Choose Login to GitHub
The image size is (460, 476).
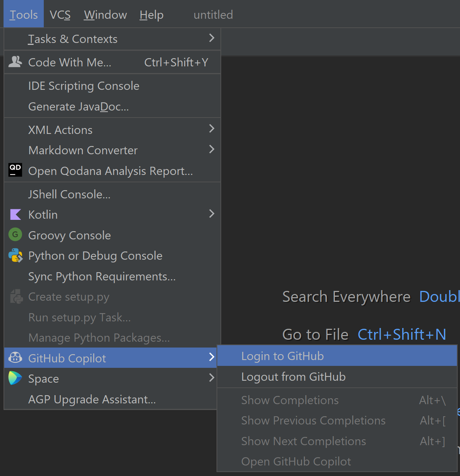(x=337, y=356)
